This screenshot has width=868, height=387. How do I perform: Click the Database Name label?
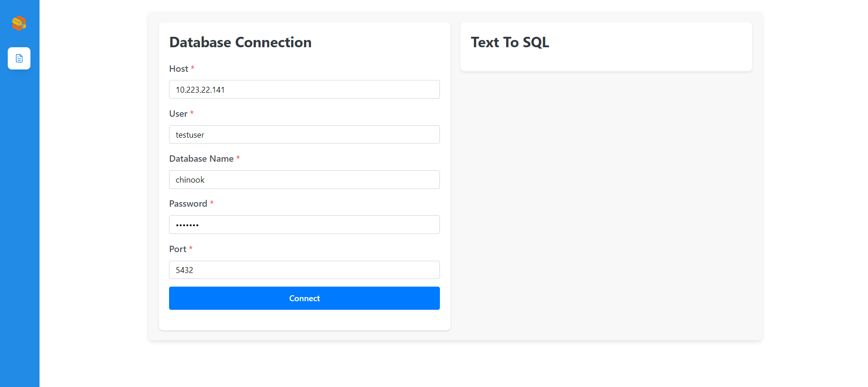pos(202,159)
